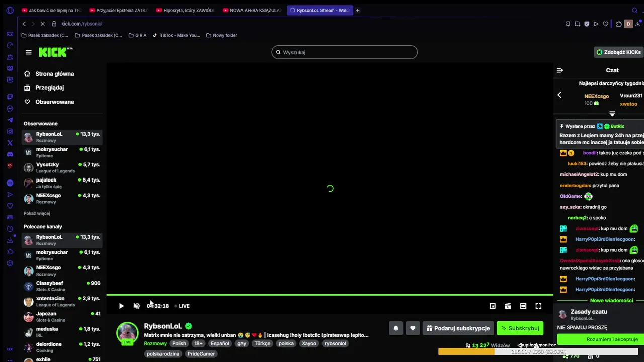
Task: Open a new browser tab
Action: tap(357, 10)
